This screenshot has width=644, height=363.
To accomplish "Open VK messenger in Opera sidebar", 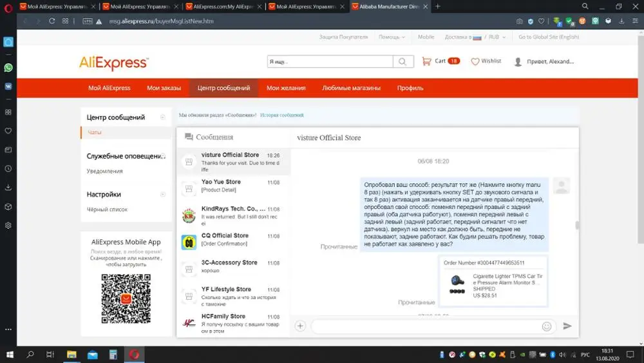I will pyautogui.click(x=8, y=86).
